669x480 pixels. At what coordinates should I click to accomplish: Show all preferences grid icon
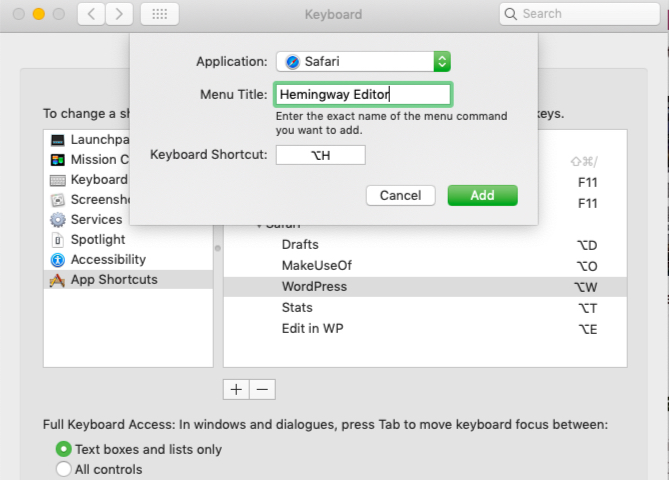(160, 14)
